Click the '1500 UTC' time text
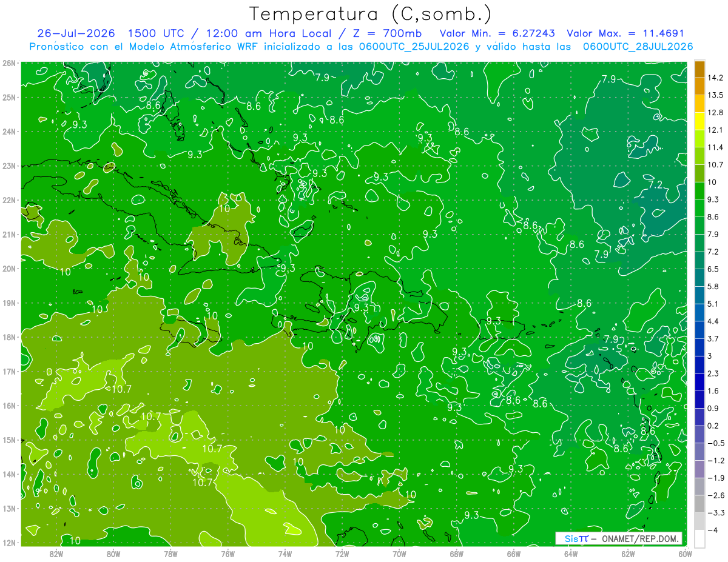 coord(156,33)
